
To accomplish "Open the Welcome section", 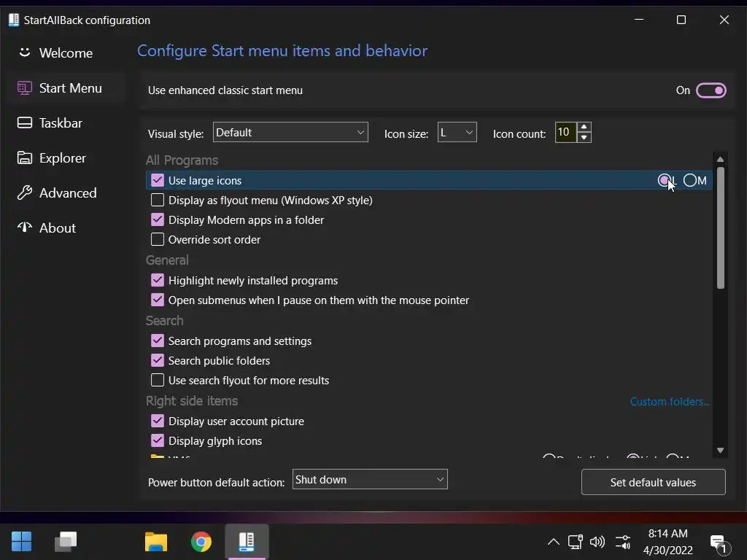I will tap(66, 52).
